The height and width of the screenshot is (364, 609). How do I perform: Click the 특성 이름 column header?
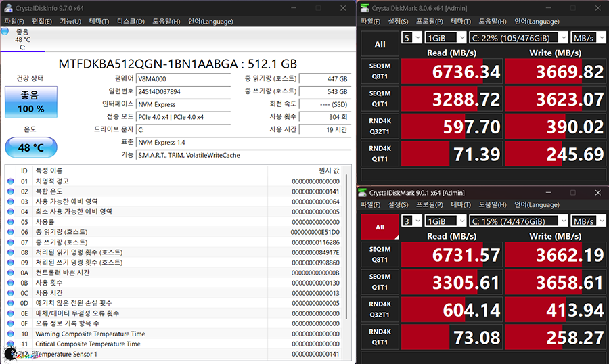151,170
